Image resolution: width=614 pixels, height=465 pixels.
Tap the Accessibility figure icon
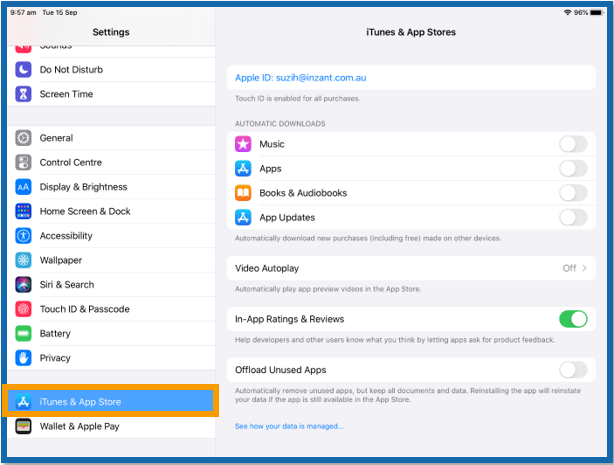[23, 236]
